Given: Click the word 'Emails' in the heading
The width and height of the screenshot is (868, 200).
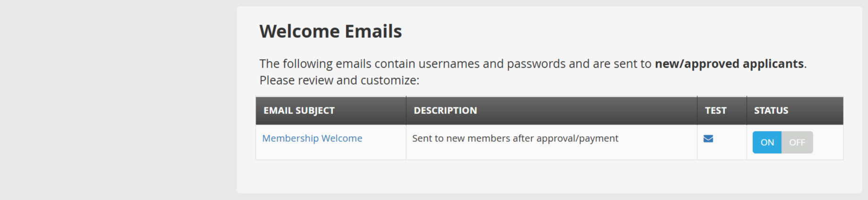Looking at the screenshot, I should coord(373,31).
